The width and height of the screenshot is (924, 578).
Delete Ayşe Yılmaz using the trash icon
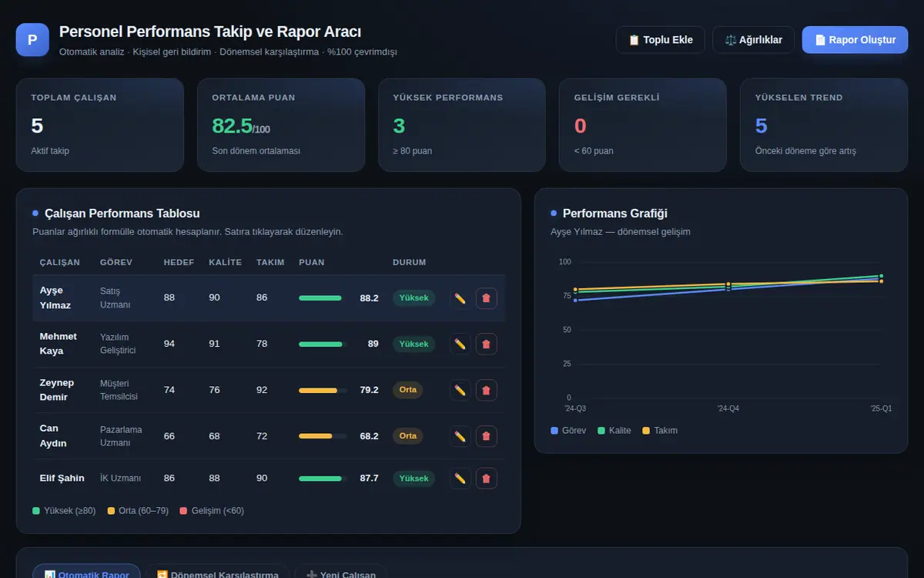click(x=486, y=298)
